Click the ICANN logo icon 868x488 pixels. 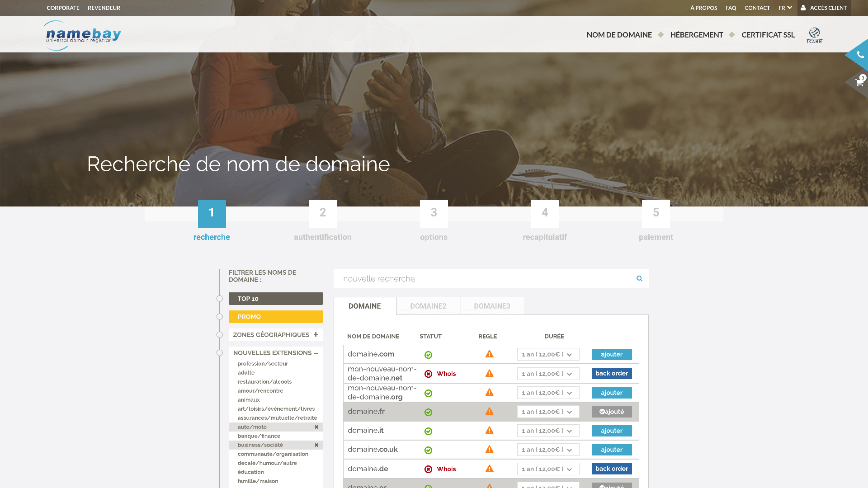pos(814,35)
